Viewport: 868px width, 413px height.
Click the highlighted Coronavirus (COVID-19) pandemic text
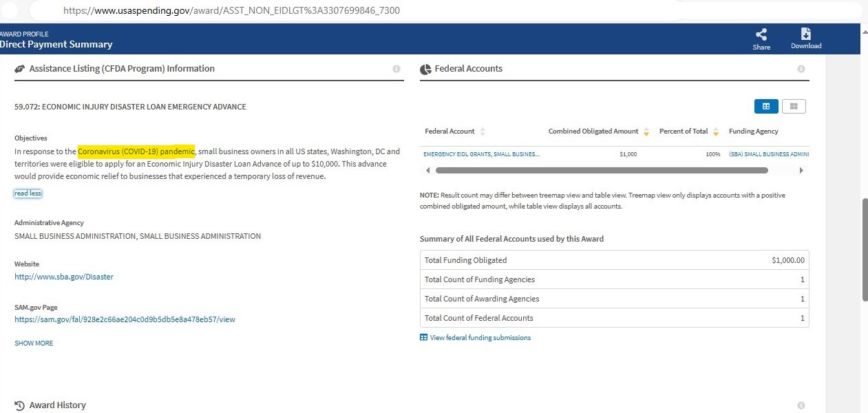136,151
